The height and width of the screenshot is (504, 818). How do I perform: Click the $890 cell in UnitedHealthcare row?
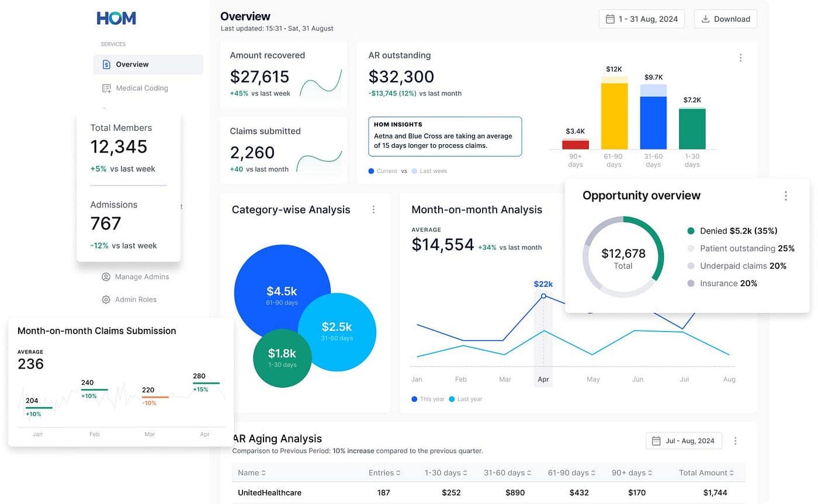(x=515, y=493)
